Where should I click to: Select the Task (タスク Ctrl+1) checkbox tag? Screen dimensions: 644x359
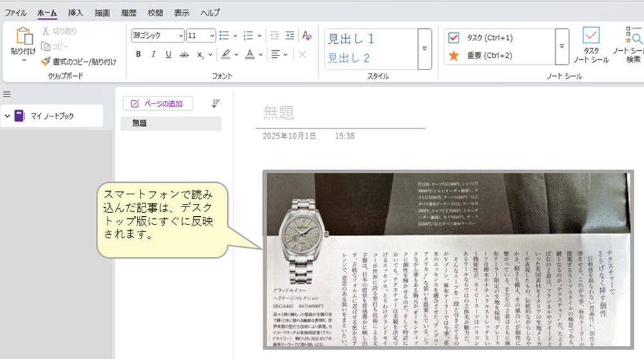tap(454, 38)
